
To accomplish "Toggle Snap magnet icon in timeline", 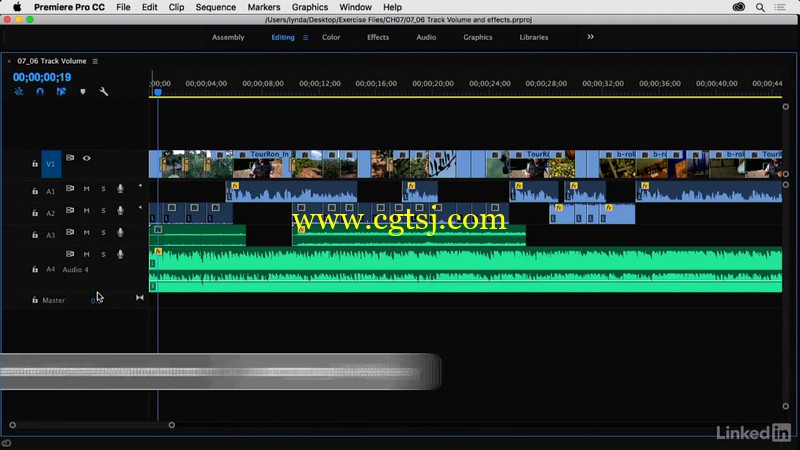I will (40, 92).
